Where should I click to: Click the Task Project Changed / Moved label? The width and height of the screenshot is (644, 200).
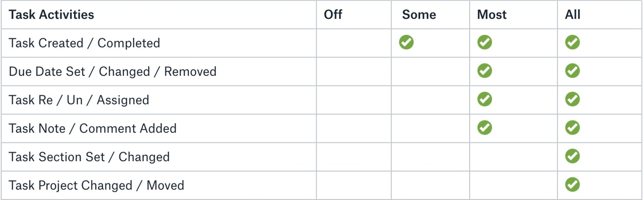tap(97, 185)
